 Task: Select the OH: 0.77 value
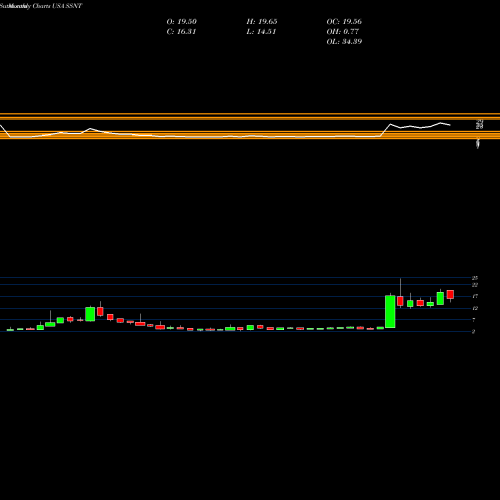tap(342, 32)
